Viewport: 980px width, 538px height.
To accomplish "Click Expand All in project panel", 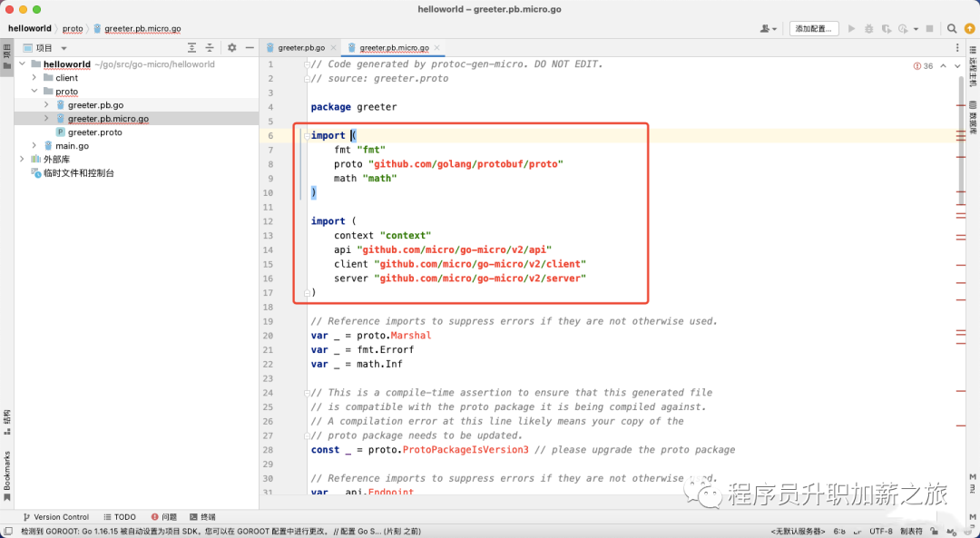I will tap(191, 47).
